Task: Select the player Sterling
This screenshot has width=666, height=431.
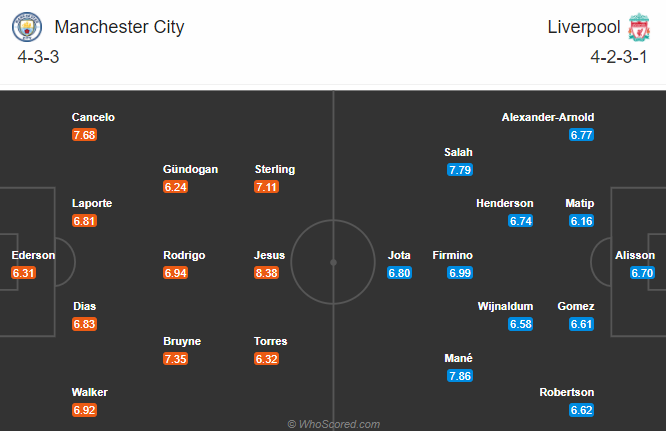Action: coord(274,169)
